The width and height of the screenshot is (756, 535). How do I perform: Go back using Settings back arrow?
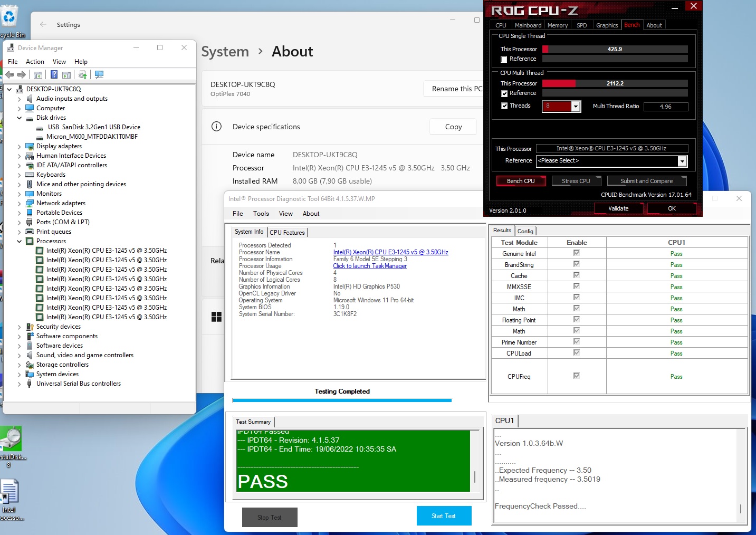(44, 25)
